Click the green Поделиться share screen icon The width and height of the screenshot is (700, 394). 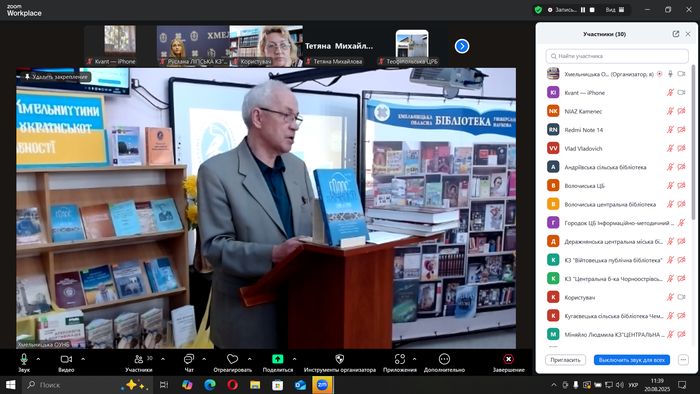click(x=278, y=359)
